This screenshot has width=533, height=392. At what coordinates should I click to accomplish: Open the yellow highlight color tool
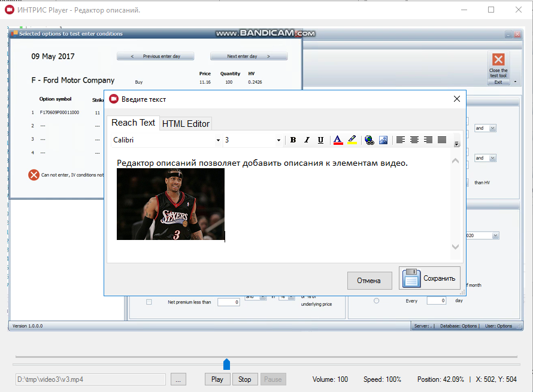pyautogui.click(x=352, y=140)
